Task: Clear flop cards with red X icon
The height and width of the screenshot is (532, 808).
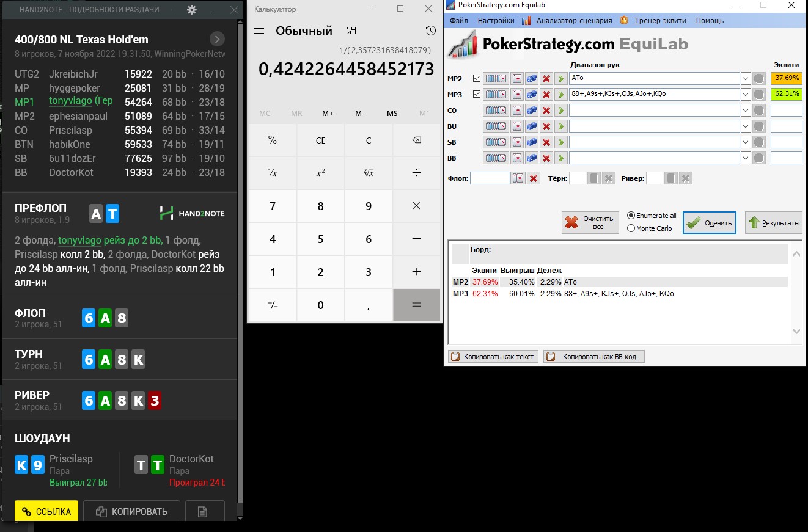Action: (x=534, y=178)
